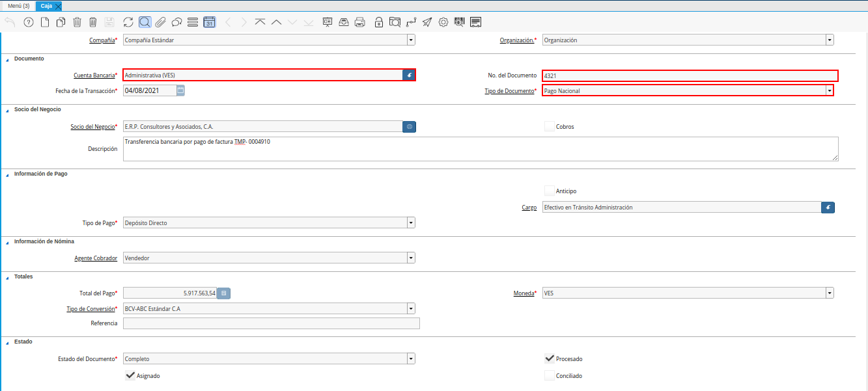The height and width of the screenshot is (391, 868).
Task: Open attachments with the paperclip icon
Action: [160, 22]
